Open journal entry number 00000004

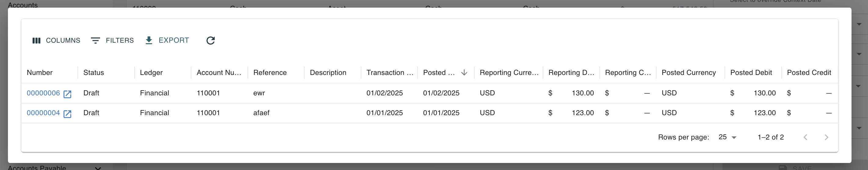43,113
